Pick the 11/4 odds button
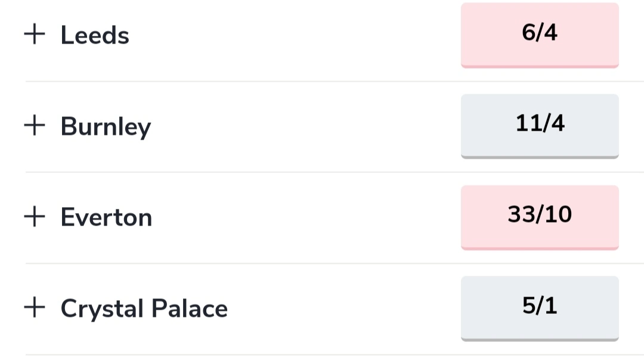This screenshot has height=364, width=644. point(540,125)
